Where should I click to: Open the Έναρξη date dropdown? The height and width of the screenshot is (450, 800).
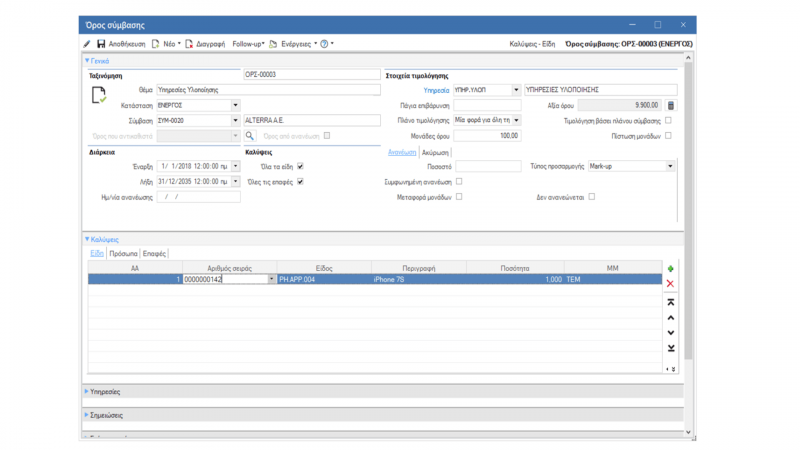pos(235,166)
